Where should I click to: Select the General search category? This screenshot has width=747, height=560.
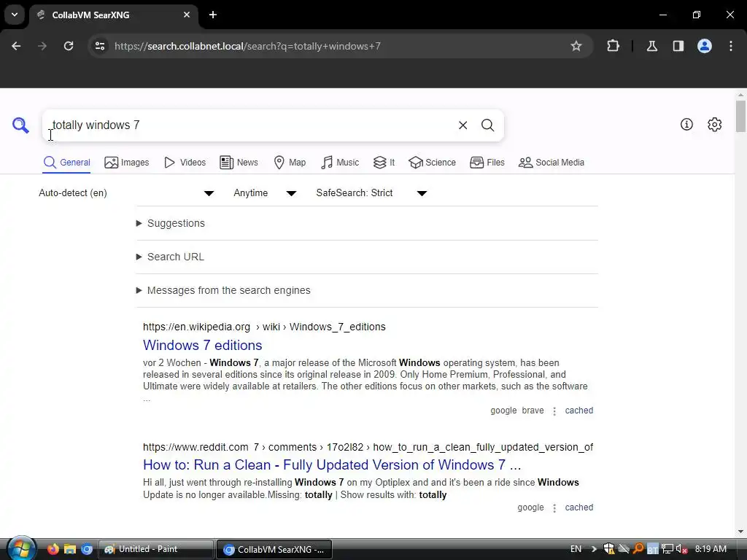66,163
